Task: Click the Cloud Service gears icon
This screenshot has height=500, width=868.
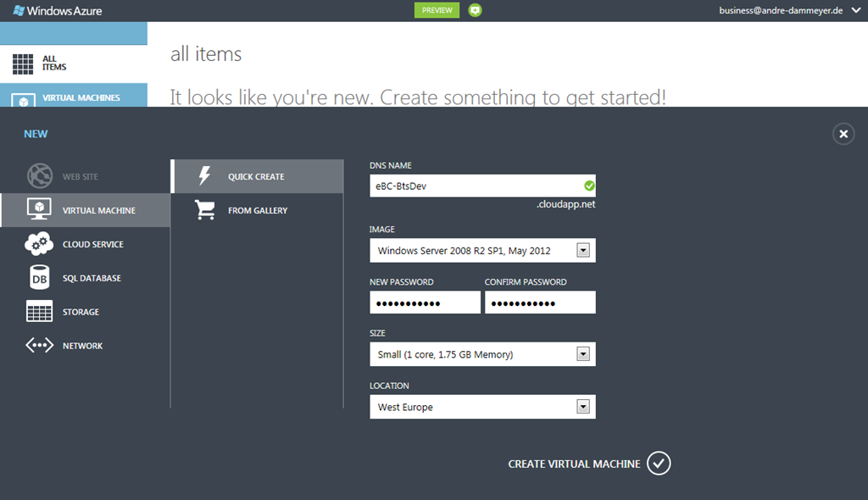Action: 39,243
